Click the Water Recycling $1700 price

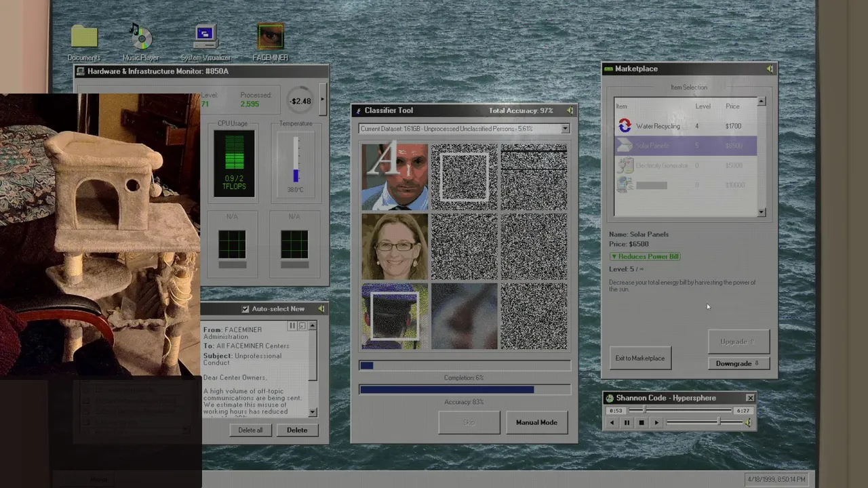pos(733,126)
